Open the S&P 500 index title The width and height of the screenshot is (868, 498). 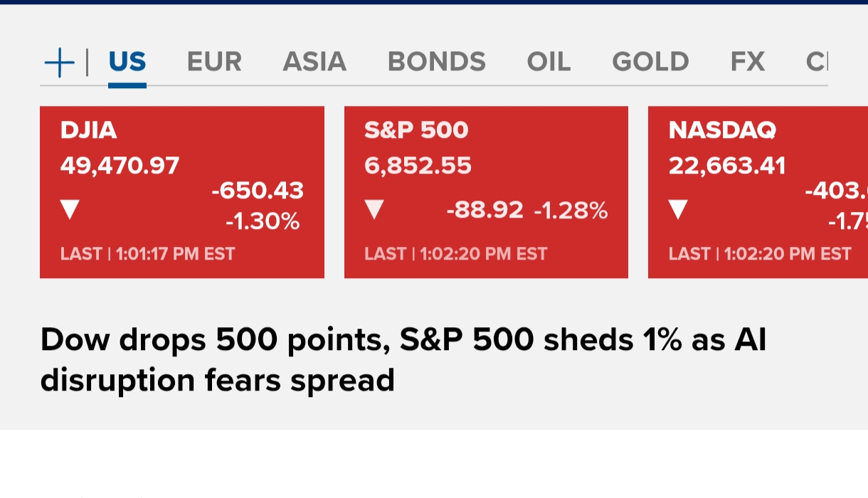pyautogui.click(x=416, y=130)
